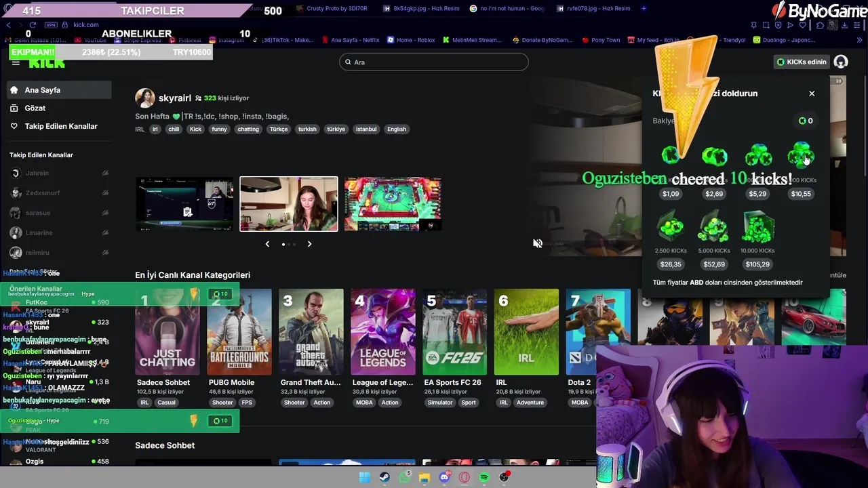Select the middle carousel thumbnail with woman
This screenshot has height=488, width=868.
point(289,204)
